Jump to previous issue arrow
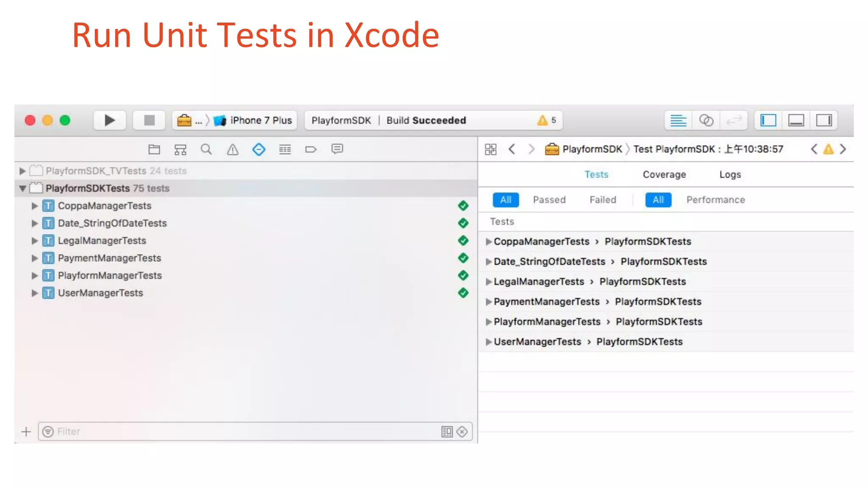This screenshot has height=488, width=868. pos(814,149)
